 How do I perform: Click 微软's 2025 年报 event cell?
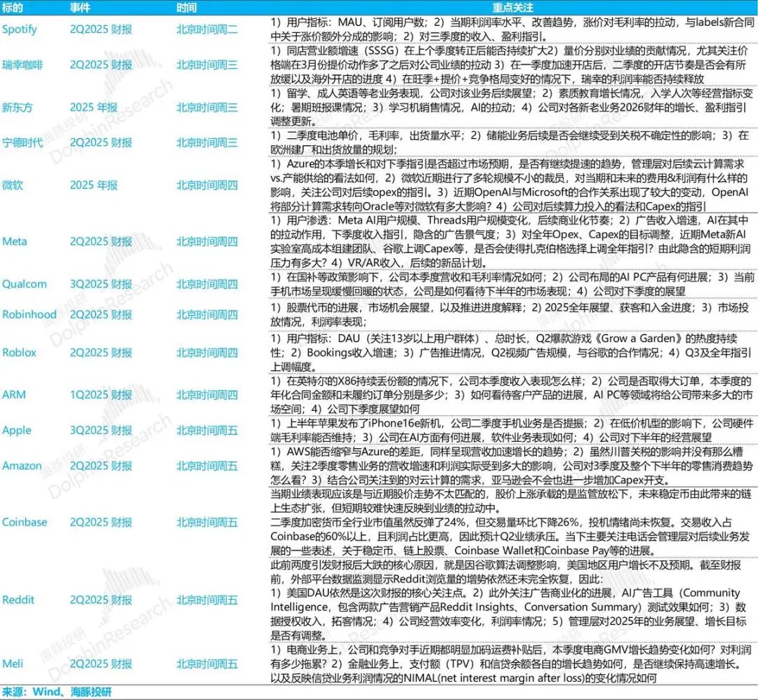click(x=94, y=185)
